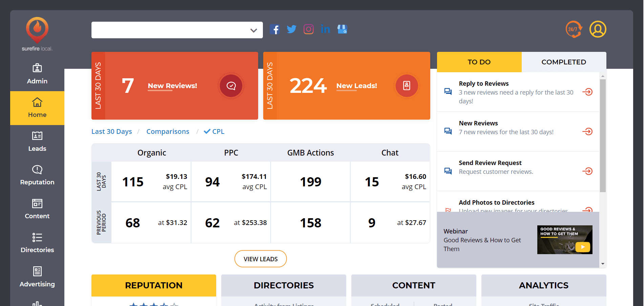
Task: Click the Twitter bird icon
Action: coord(291,29)
